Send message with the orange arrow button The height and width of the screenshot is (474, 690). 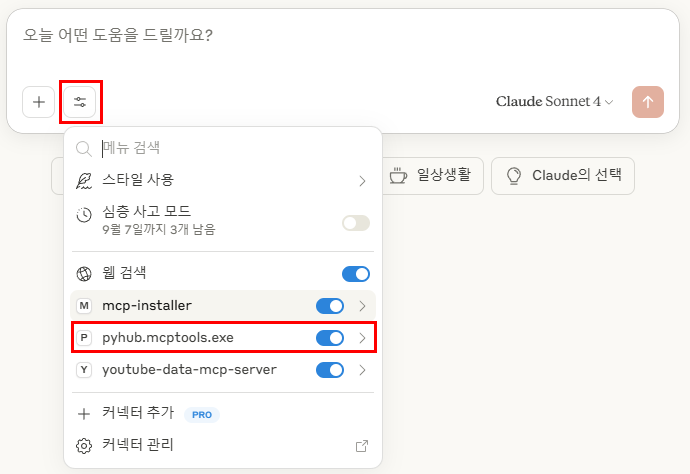pyautogui.click(x=648, y=102)
